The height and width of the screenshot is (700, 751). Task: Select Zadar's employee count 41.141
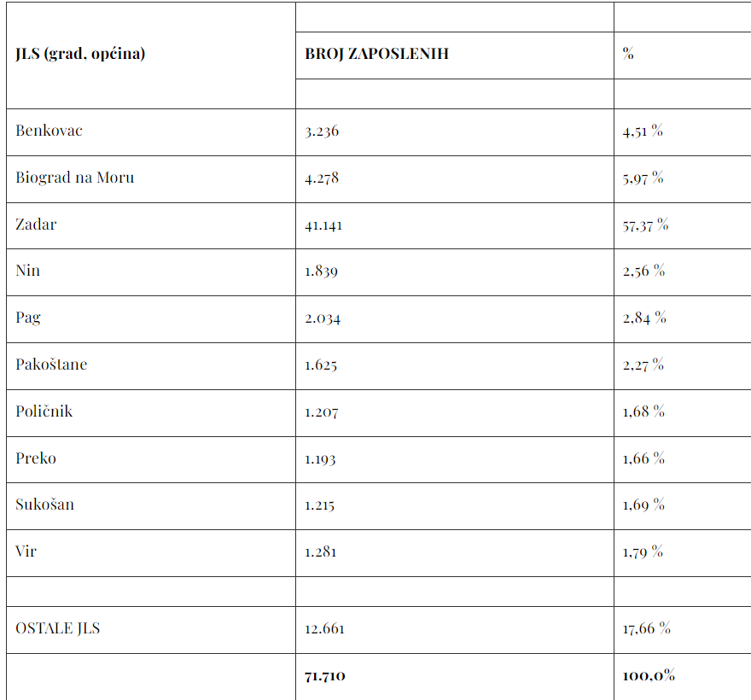click(x=323, y=225)
